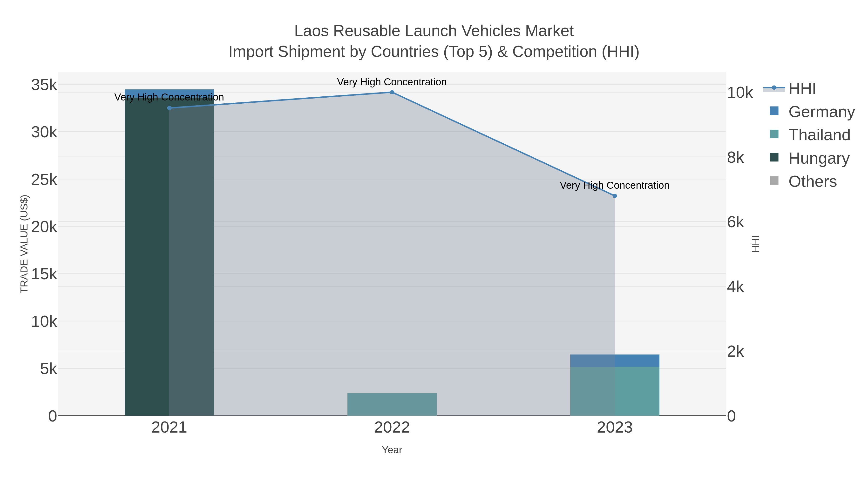Viewport: 868px width, 488px height.
Task: Click the TRADE VALUE (US$) axis title
Action: [x=24, y=244]
